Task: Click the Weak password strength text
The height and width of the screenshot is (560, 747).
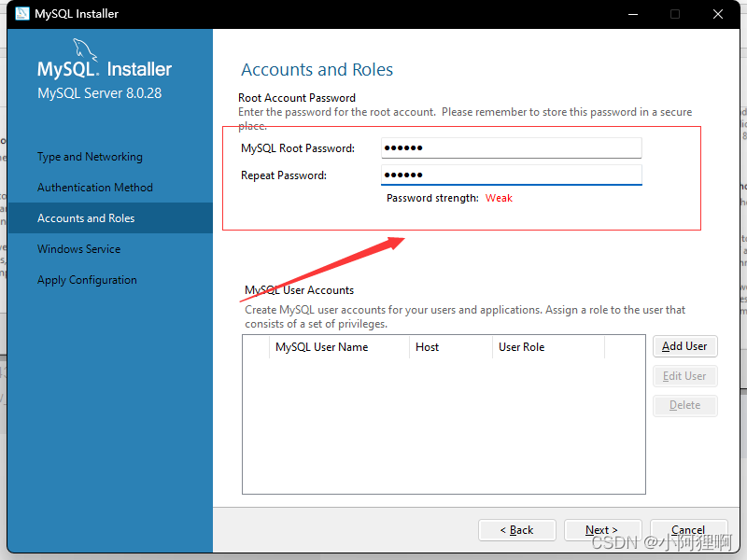Action: pos(499,198)
